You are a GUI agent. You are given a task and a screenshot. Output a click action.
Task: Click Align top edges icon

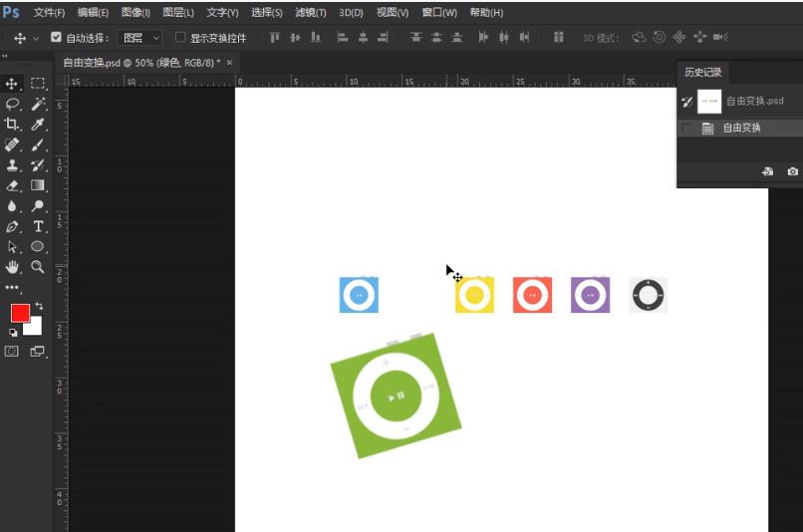pos(275,38)
